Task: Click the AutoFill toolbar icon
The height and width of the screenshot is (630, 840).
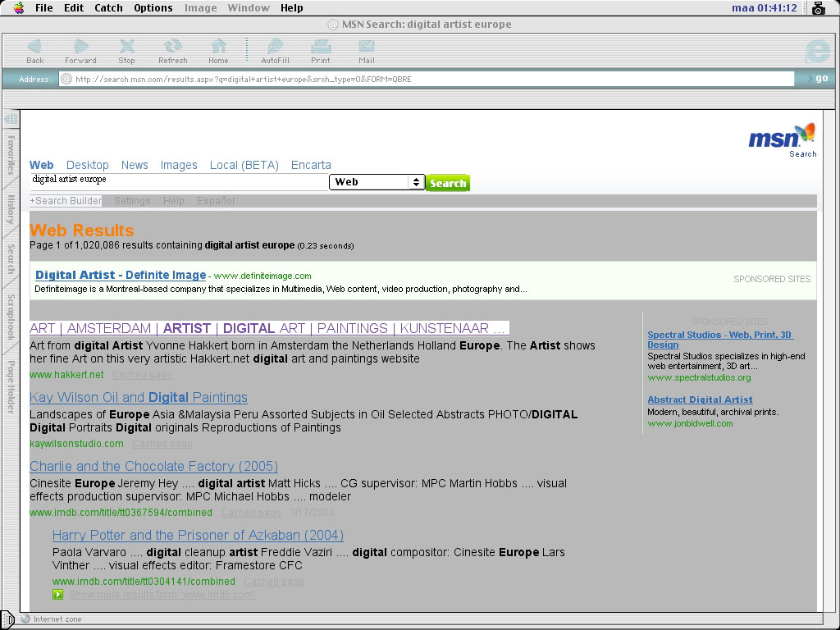Action: (275, 47)
